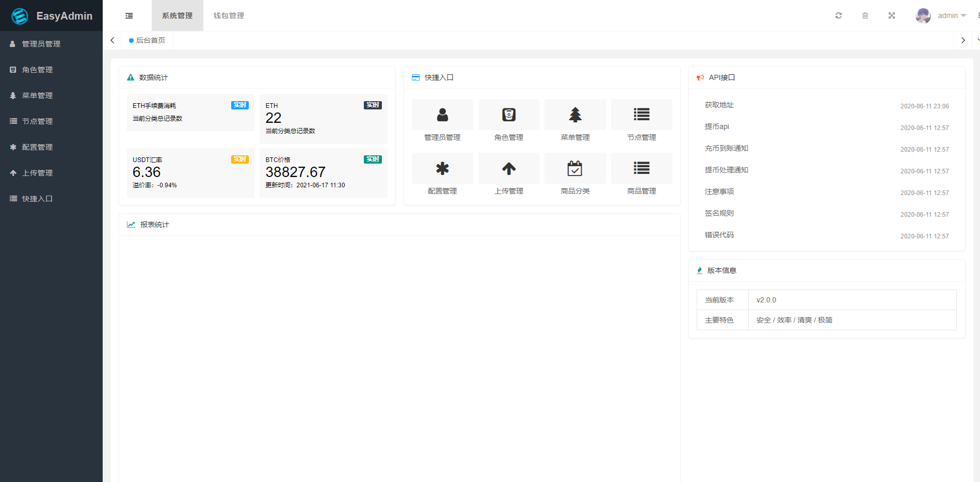Click the refresh icon in top bar
The height and width of the screenshot is (482, 980).
coord(839,16)
